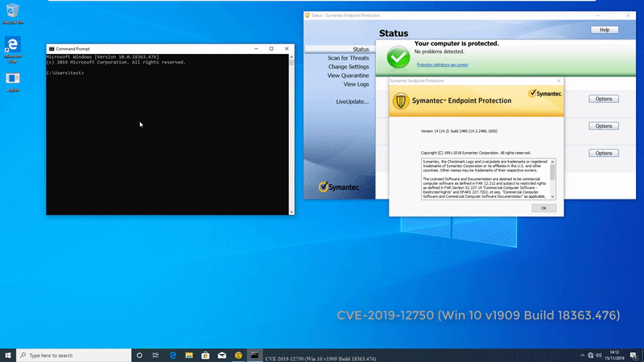Click the taskbar search box

(72, 355)
